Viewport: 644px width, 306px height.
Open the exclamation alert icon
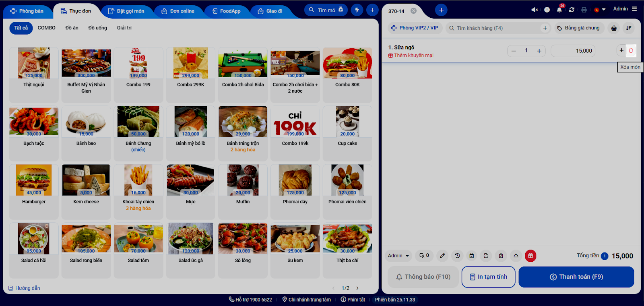[x=547, y=10]
